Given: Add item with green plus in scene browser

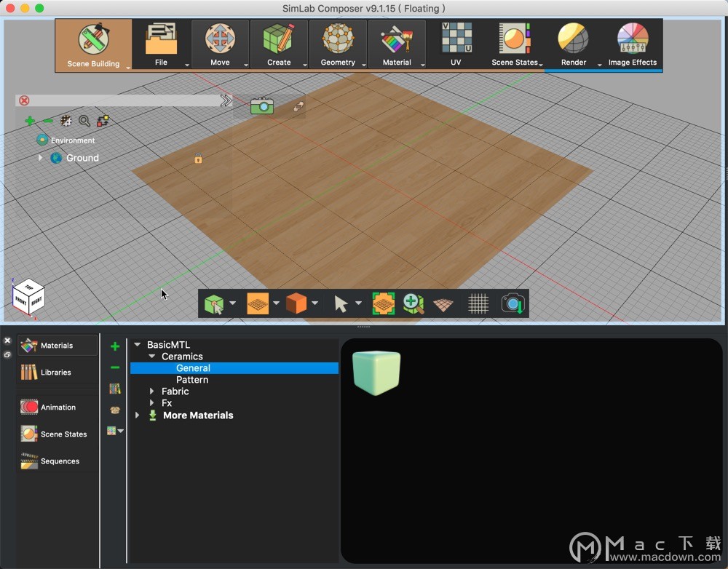Looking at the screenshot, I should (x=30, y=121).
